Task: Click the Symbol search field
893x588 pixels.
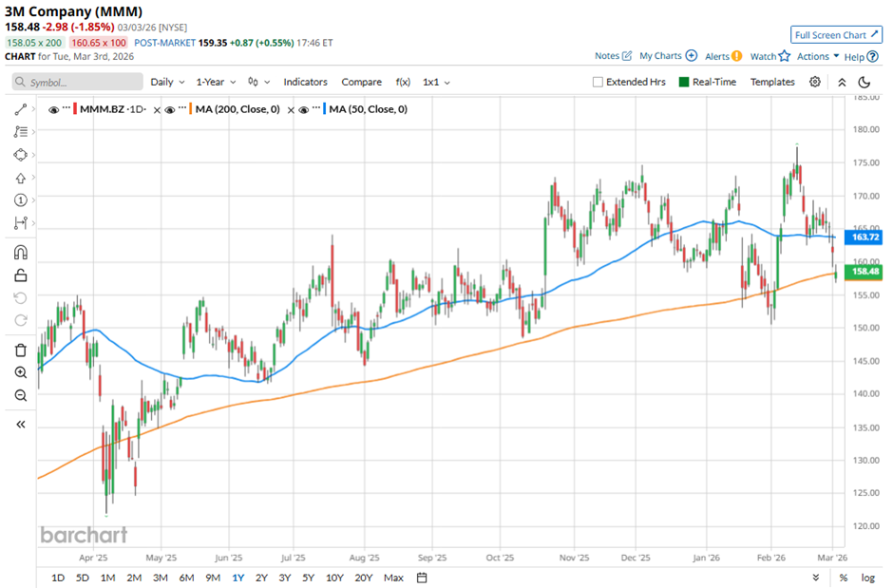Action: tap(78, 83)
